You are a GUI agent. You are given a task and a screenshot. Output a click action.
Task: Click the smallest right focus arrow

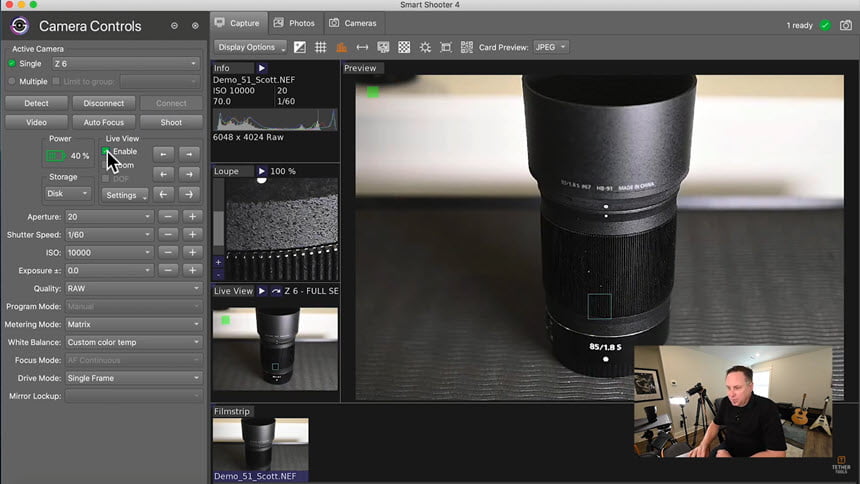coord(189,154)
